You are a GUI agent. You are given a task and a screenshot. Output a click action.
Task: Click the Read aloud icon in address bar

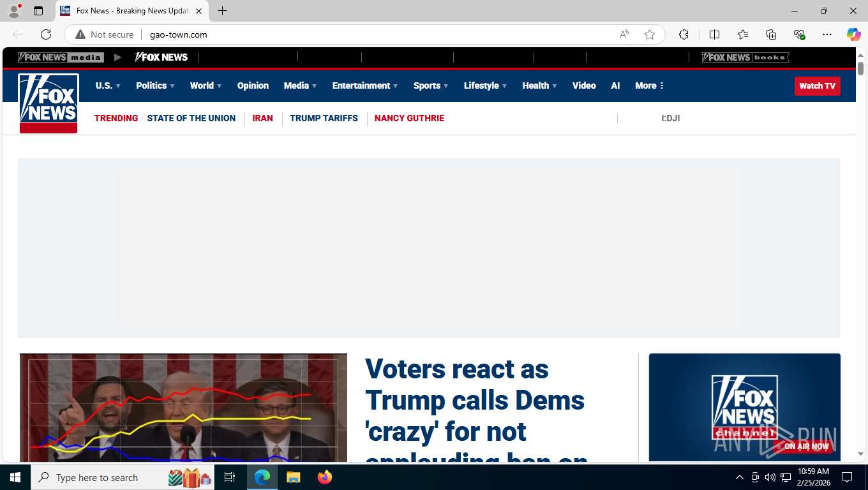(x=624, y=34)
